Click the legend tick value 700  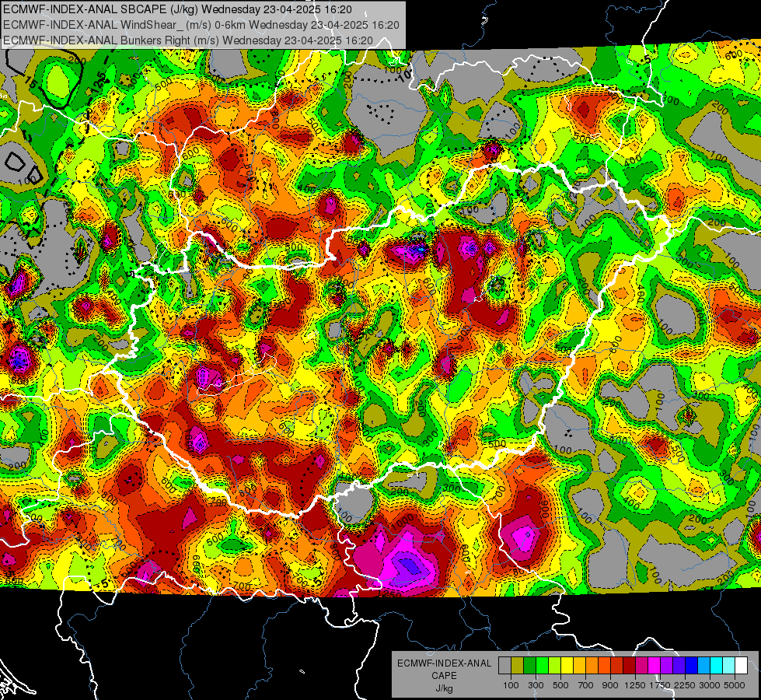(x=586, y=685)
